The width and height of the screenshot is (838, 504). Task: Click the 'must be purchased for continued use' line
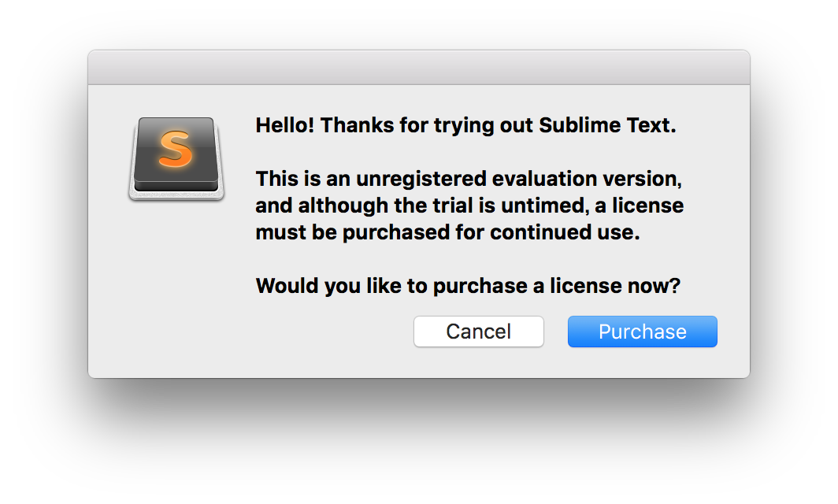pyautogui.click(x=447, y=232)
